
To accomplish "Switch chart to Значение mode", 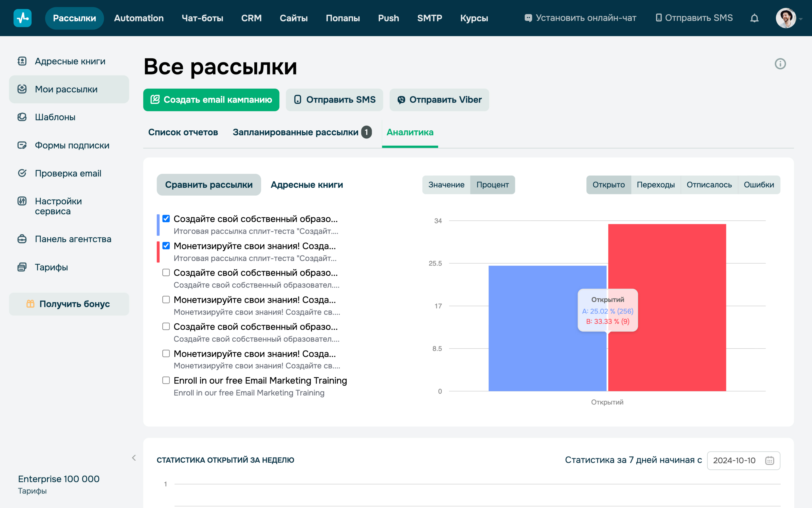I will (446, 185).
